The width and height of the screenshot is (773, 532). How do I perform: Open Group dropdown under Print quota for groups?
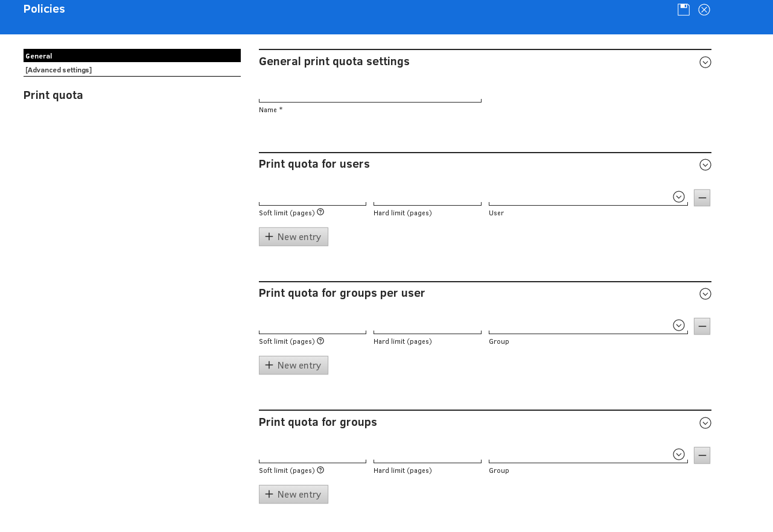tap(678, 454)
